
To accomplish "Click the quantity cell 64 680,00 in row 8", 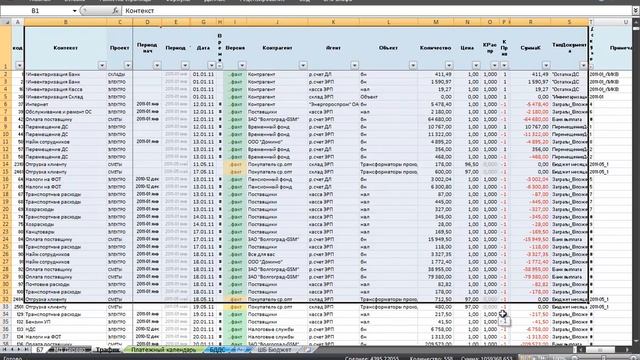I will 436,119.
